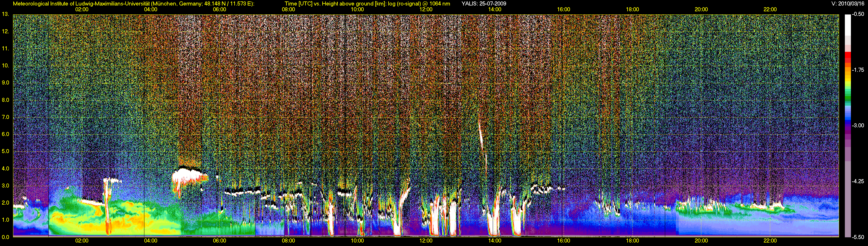This screenshot has height=246, width=868.
Task: Click the 8.0 height axis label
Action: (x=5, y=100)
